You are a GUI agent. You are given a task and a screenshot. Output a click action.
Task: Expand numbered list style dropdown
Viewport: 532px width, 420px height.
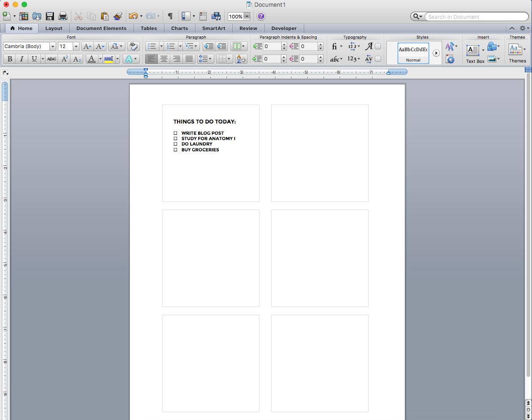click(x=180, y=46)
